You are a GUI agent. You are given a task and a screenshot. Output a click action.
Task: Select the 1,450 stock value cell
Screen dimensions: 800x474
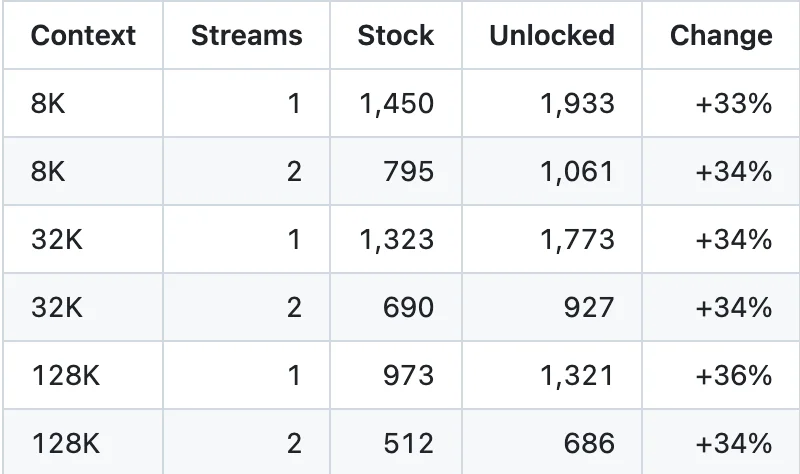click(396, 104)
